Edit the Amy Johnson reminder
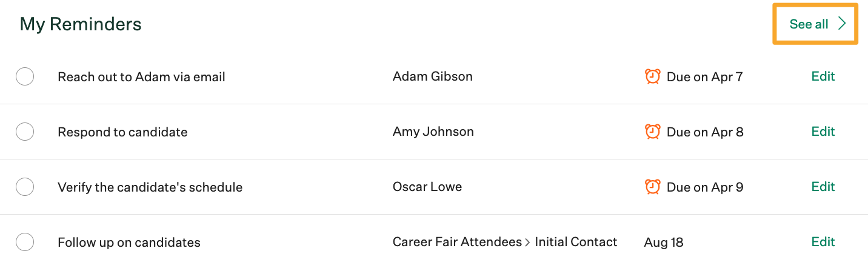 (x=823, y=132)
